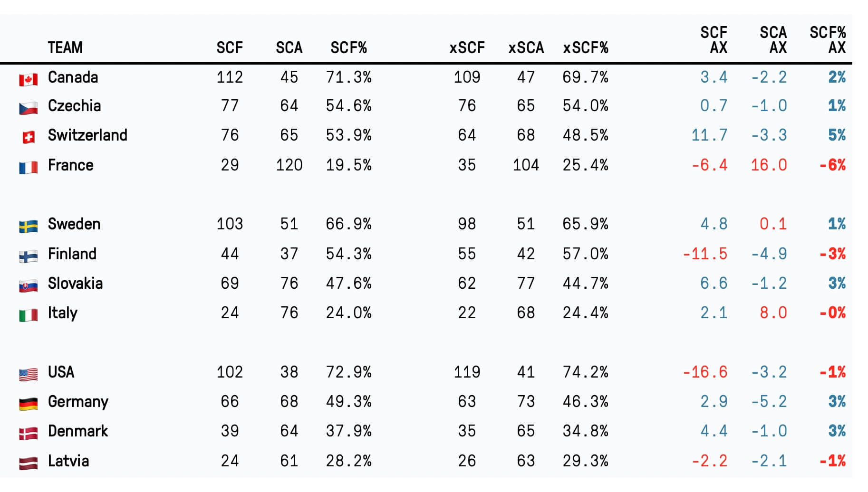Viewport: 868px width, 492px height.
Task: Click the Sweden flag icon
Action: tap(28, 227)
